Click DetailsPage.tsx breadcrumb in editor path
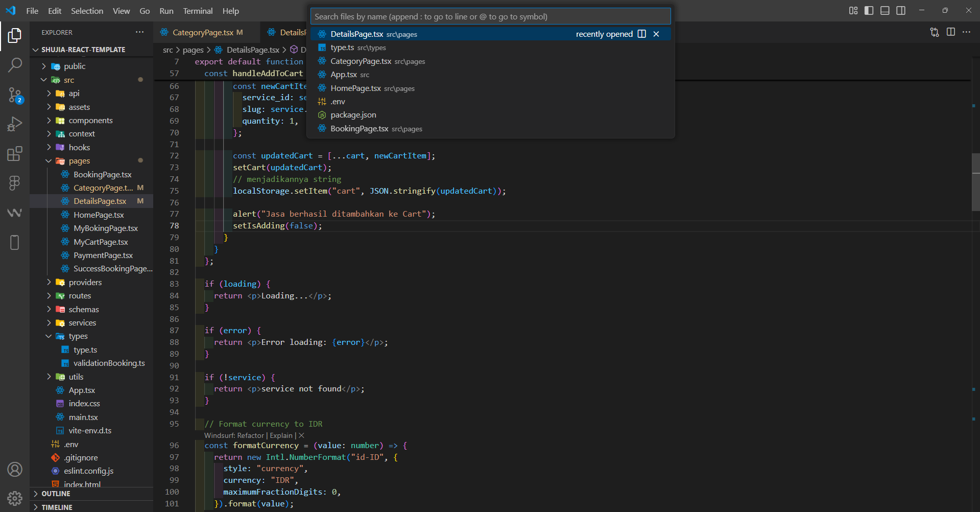980x512 pixels. (x=253, y=50)
